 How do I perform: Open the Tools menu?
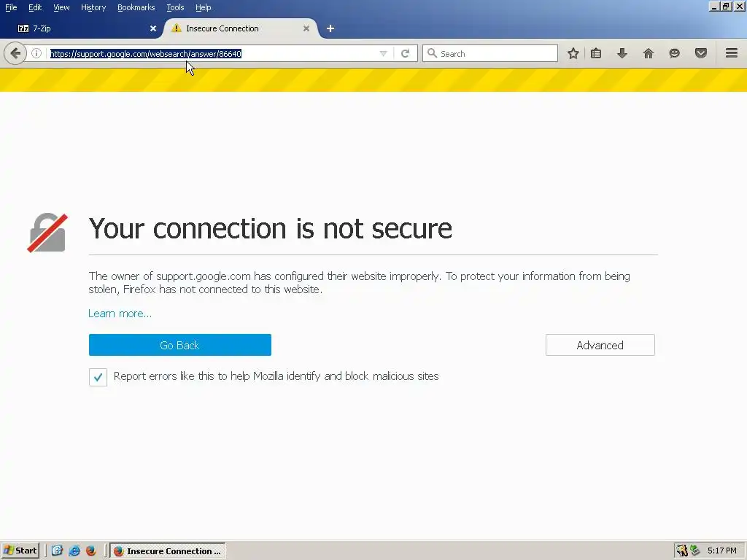pos(175,7)
